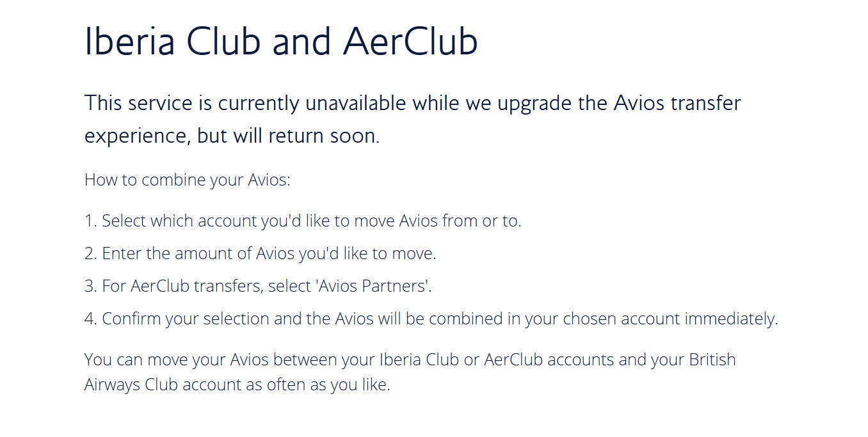
Task: Click the 'You can move your Avios' paragraph
Action: point(410,372)
